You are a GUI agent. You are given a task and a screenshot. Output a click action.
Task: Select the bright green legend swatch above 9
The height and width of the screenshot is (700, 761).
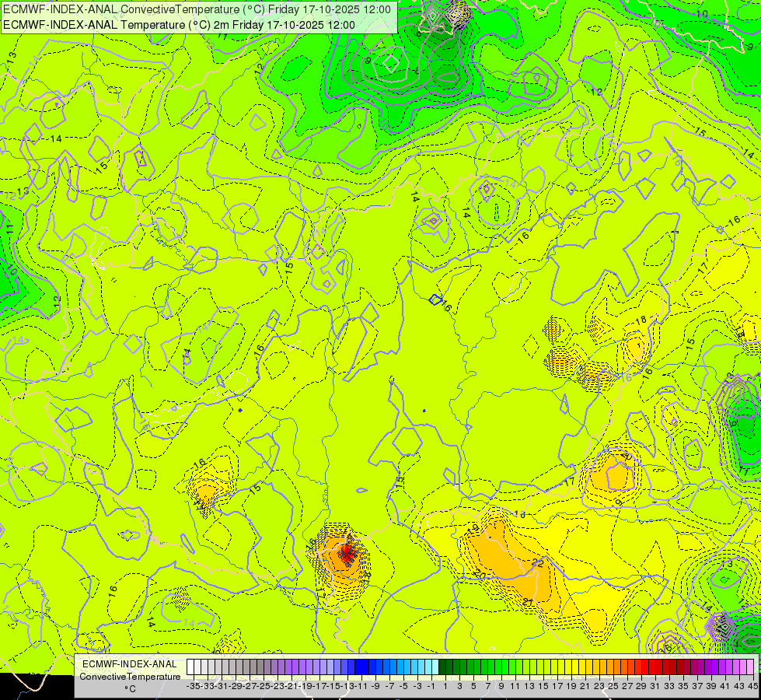(x=498, y=667)
